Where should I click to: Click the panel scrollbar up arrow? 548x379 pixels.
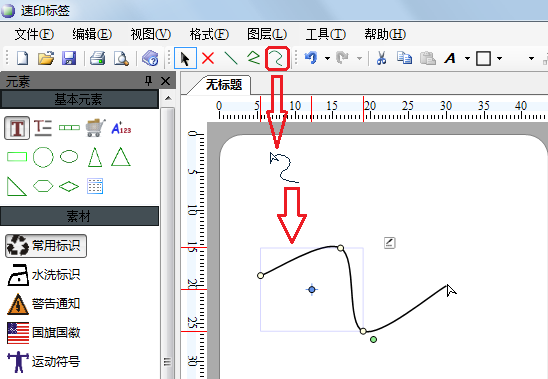tap(168, 98)
